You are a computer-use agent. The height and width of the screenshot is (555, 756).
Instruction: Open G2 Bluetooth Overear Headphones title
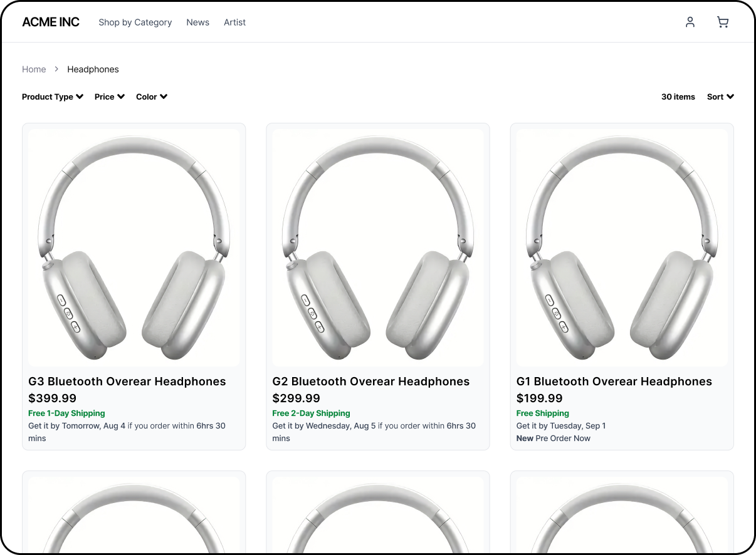371,381
